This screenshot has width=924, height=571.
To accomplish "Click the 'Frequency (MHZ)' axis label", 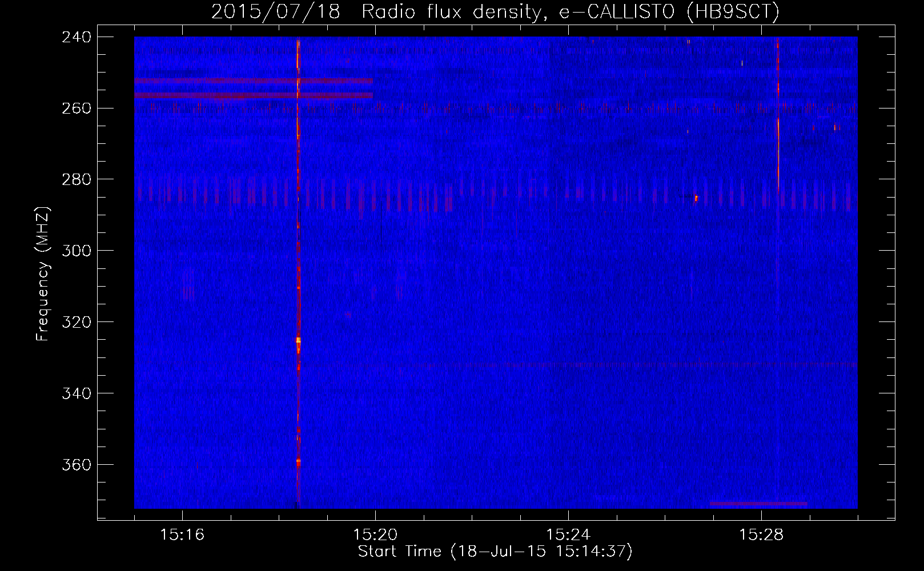I will click(x=43, y=274).
